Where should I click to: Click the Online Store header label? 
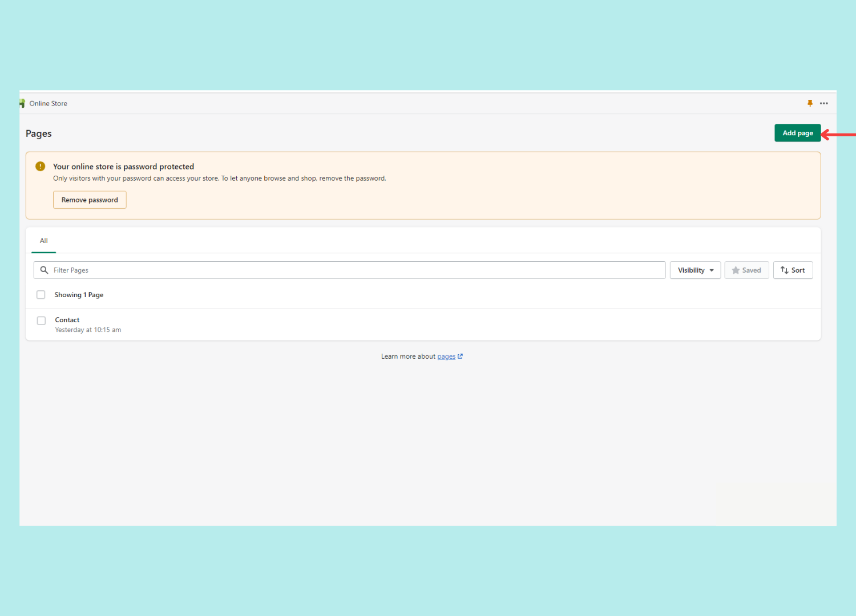point(49,103)
